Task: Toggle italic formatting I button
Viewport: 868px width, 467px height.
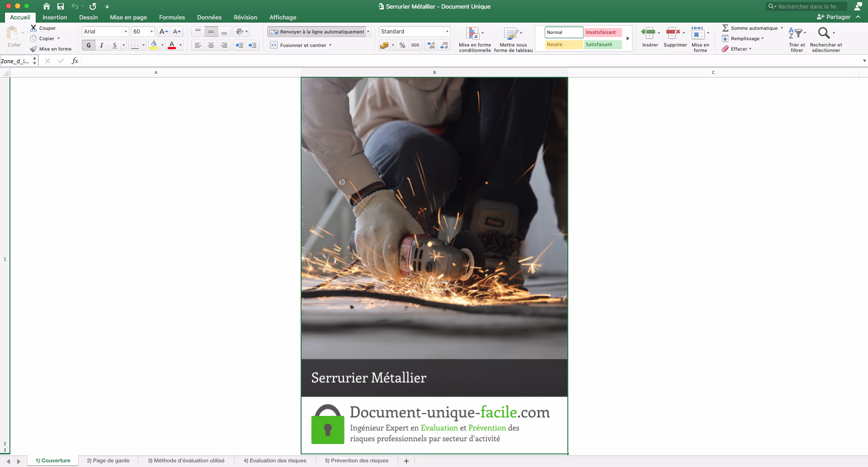Action: [x=102, y=45]
